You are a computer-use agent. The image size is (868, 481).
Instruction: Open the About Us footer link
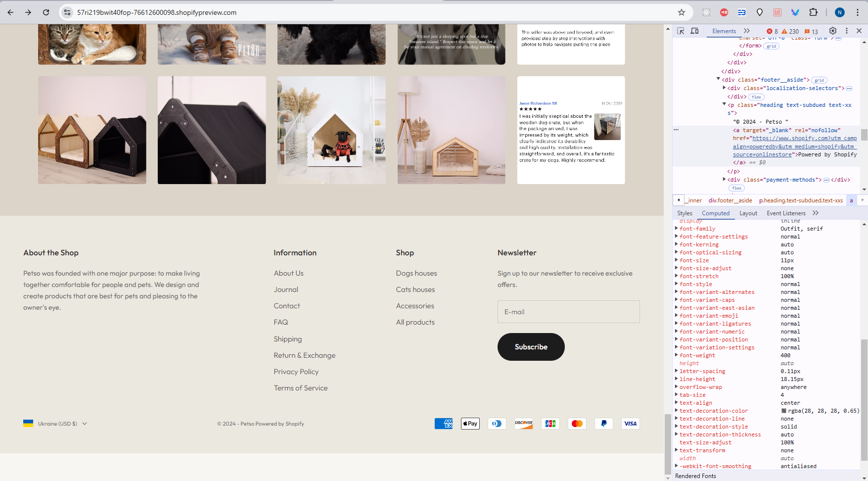(x=288, y=273)
